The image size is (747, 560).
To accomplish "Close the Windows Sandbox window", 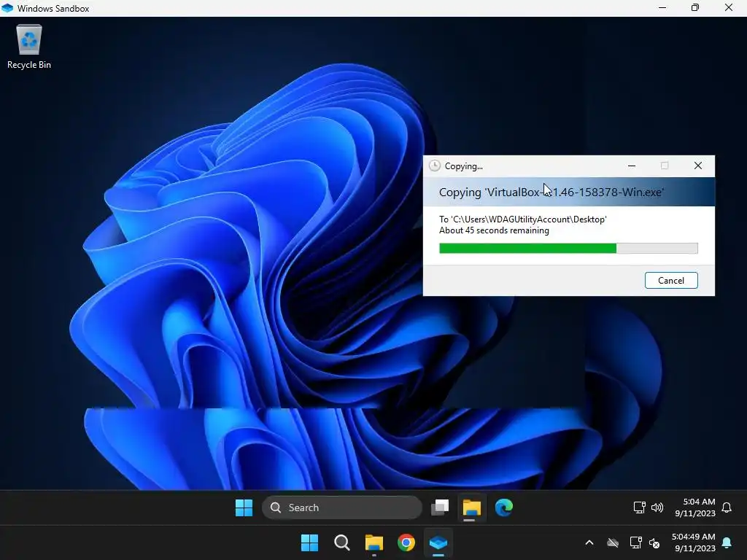I will [x=729, y=7].
